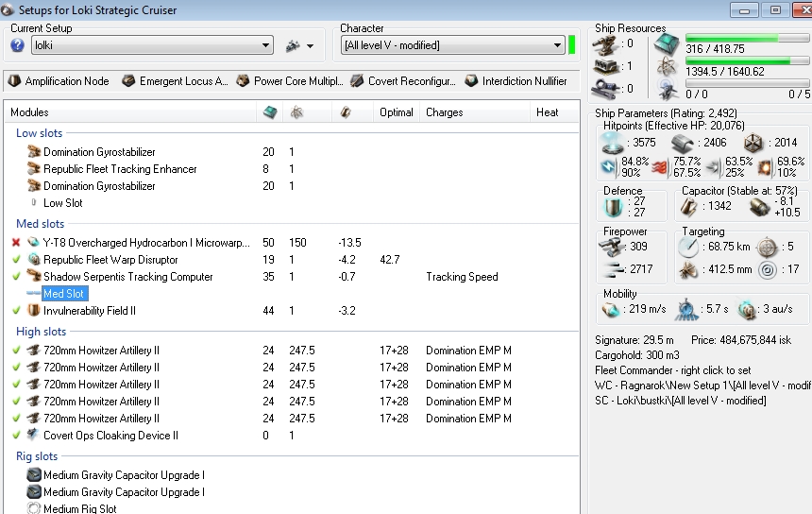
Task: Select the empty Low Slot row
Action: [x=62, y=203]
